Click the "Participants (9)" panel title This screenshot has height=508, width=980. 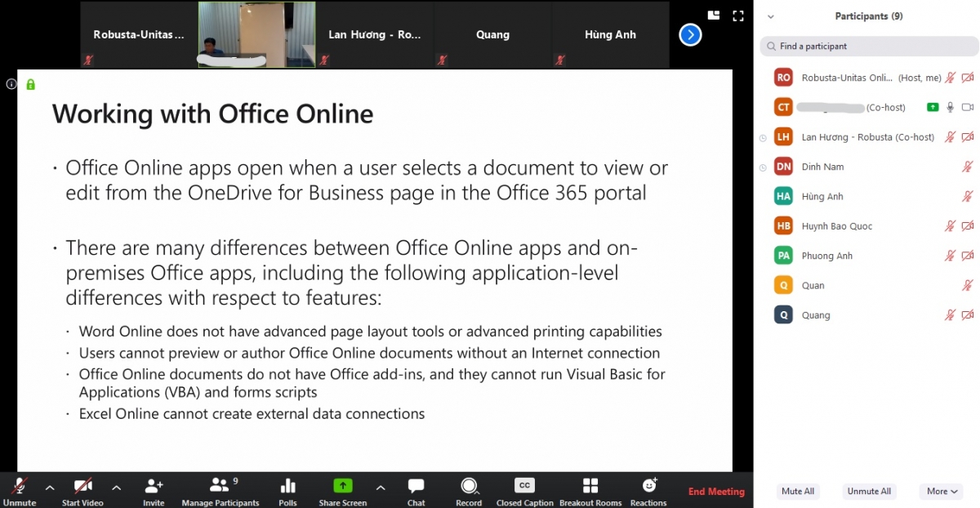pos(869,16)
